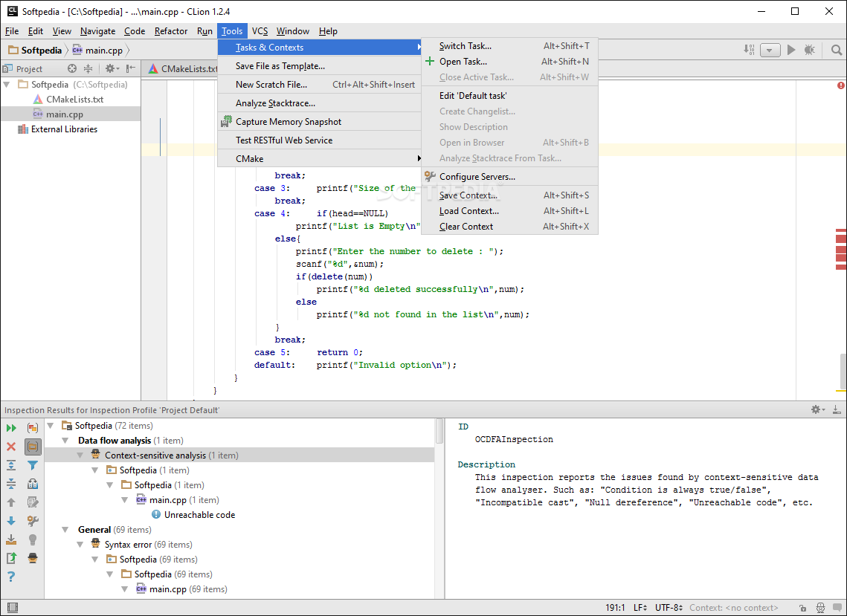Toggle group by severity in inspection toolbar
847x616 pixels.
pyautogui.click(x=33, y=428)
